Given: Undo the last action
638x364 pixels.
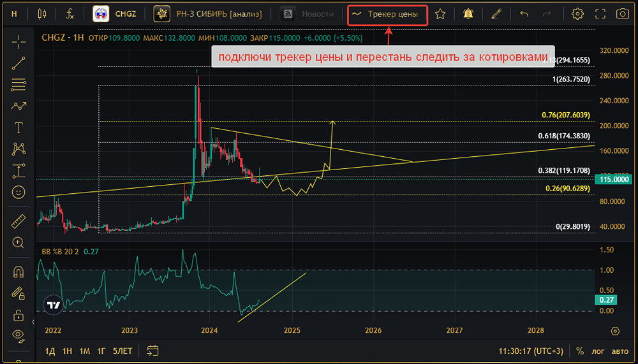Looking at the screenshot, I should pyautogui.click(x=524, y=14).
